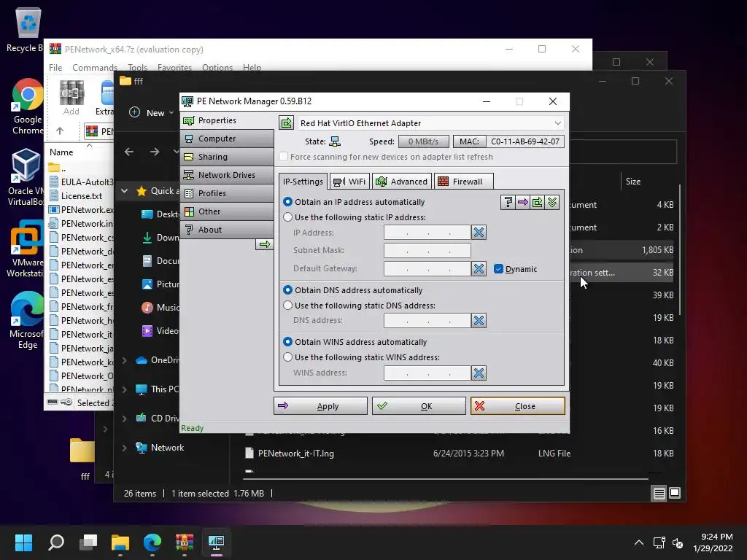Open Profiles sidebar section
Viewport: 747px width, 560px height.
click(x=228, y=193)
